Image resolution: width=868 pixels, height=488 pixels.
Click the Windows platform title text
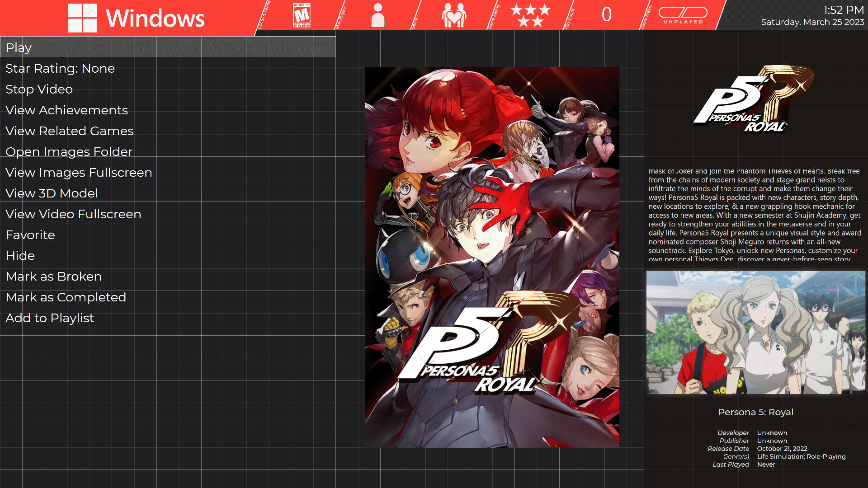point(155,19)
